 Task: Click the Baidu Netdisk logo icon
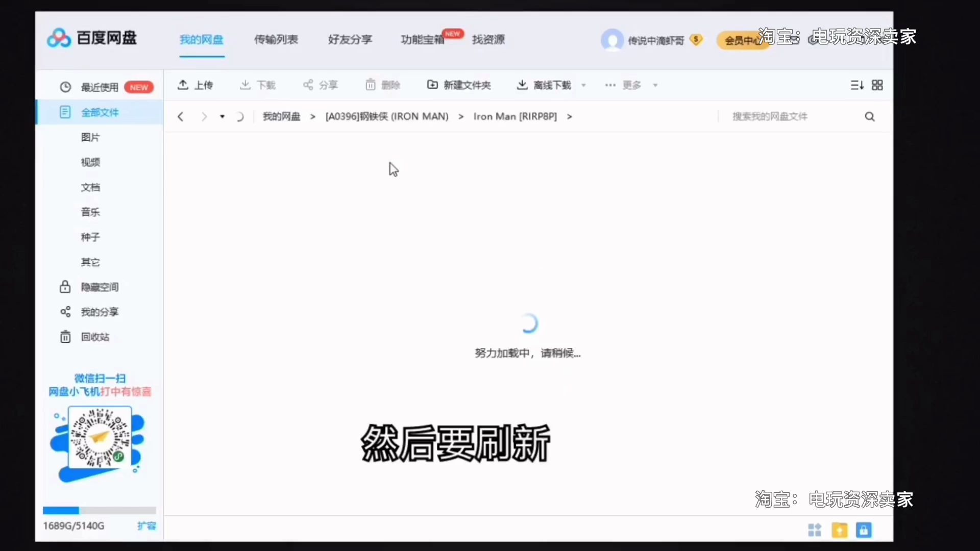(x=59, y=38)
